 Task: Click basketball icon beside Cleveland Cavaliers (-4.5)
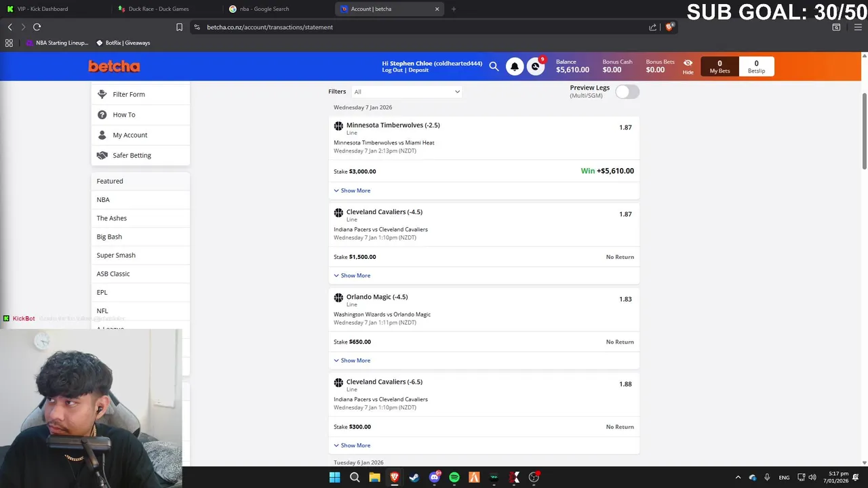coord(338,213)
